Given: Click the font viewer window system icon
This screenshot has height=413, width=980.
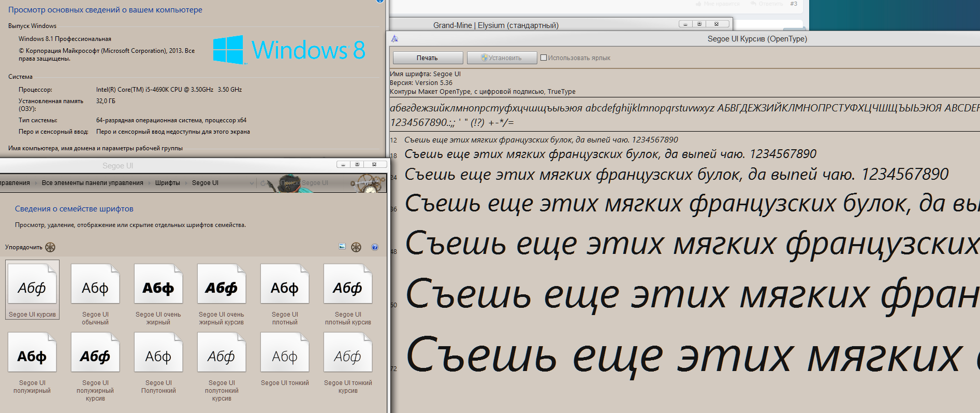Looking at the screenshot, I should (x=394, y=38).
